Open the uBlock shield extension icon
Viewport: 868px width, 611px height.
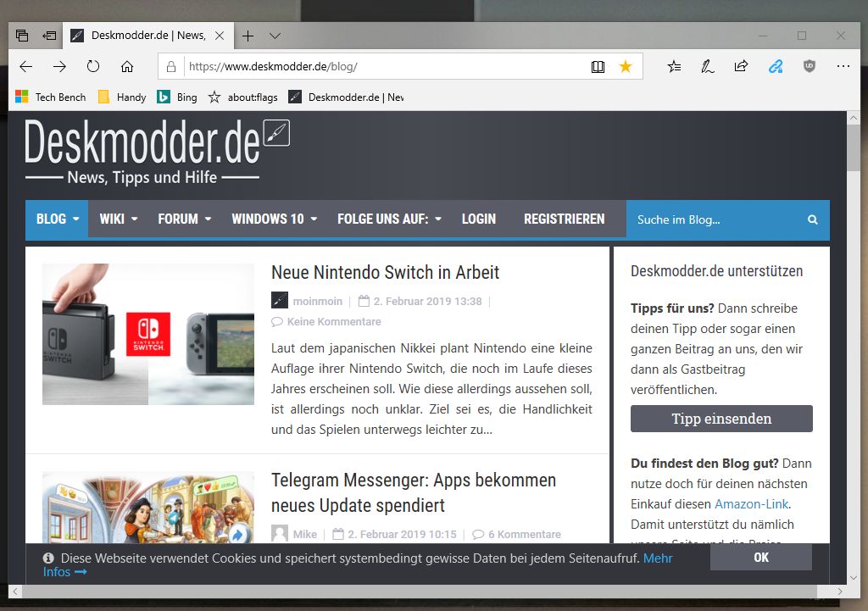pos(810,66)
